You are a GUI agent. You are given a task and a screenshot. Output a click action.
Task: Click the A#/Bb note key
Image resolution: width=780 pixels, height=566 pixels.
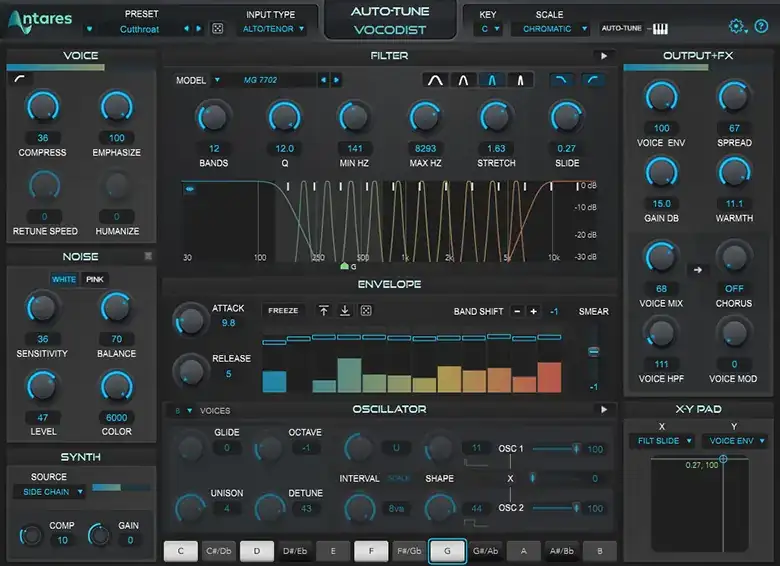(x=562, y=551)
